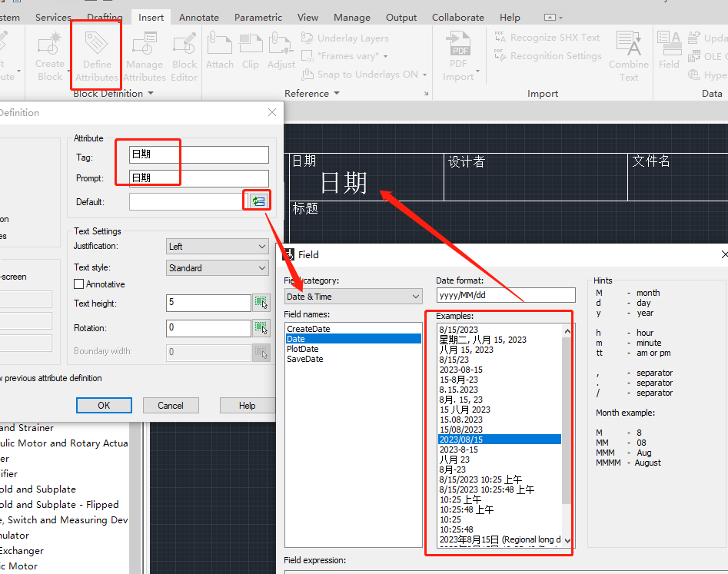Switch to the Collaborate ribbon tab

click(457, 17)
